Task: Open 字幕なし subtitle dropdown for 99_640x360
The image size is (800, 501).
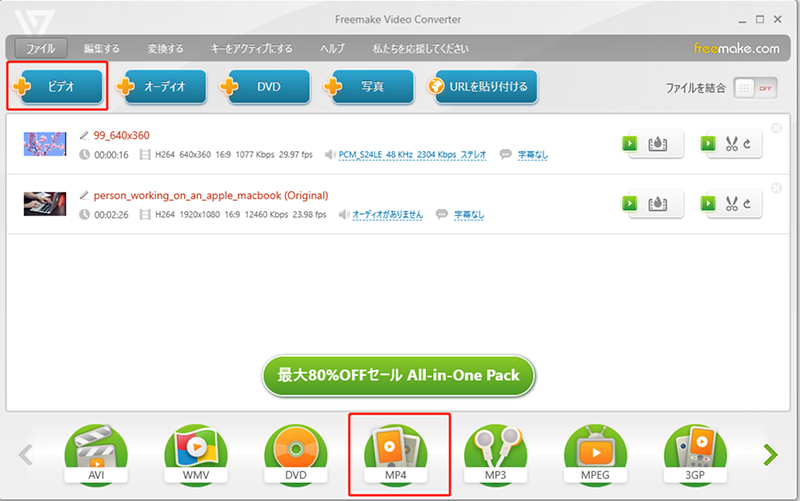Action: click(x=533, y=155)
